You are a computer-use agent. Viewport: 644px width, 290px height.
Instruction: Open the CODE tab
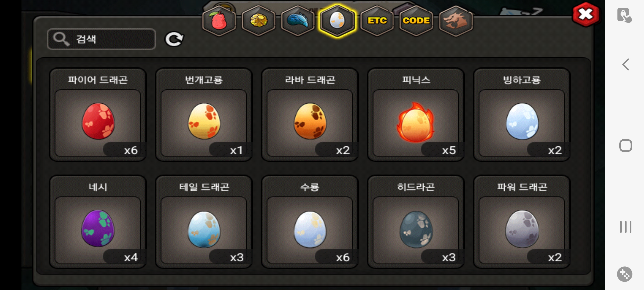(416, 21)
